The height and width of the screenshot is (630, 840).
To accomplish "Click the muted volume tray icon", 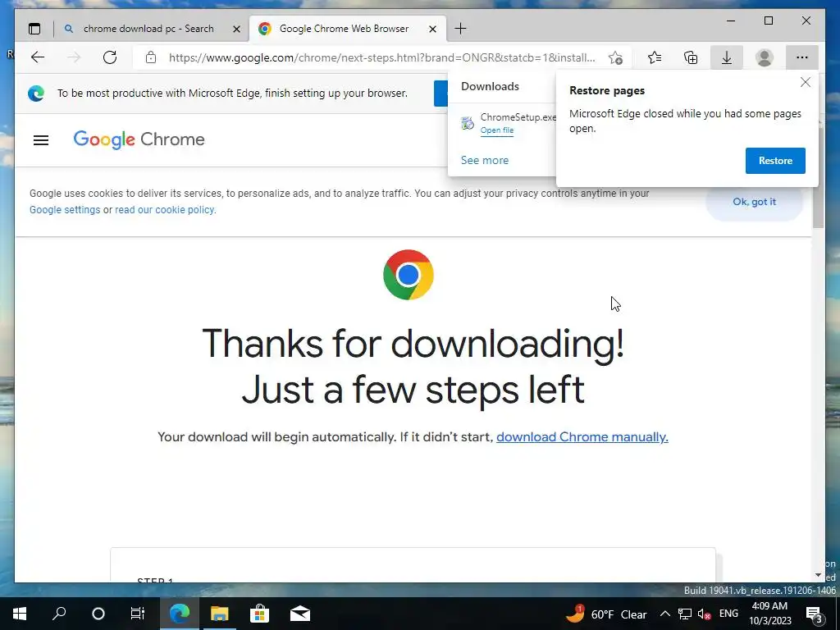I will click(704, 614).
